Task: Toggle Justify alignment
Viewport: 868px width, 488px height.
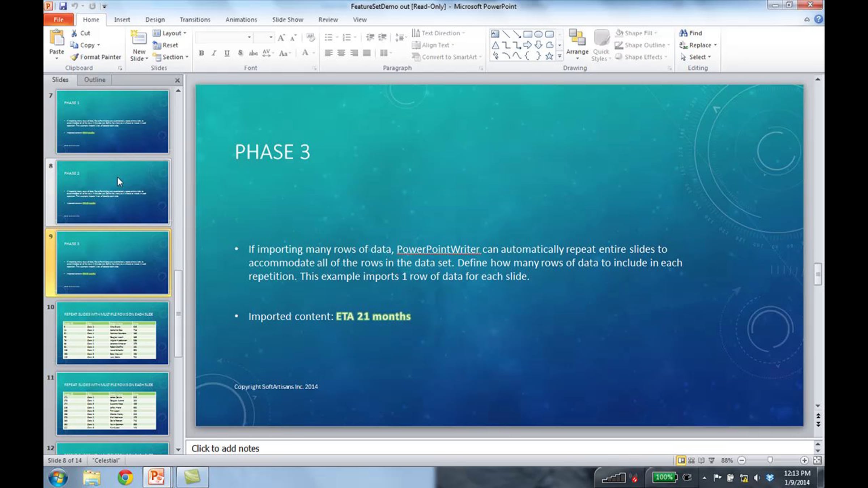Action: [x=367, y=53]
